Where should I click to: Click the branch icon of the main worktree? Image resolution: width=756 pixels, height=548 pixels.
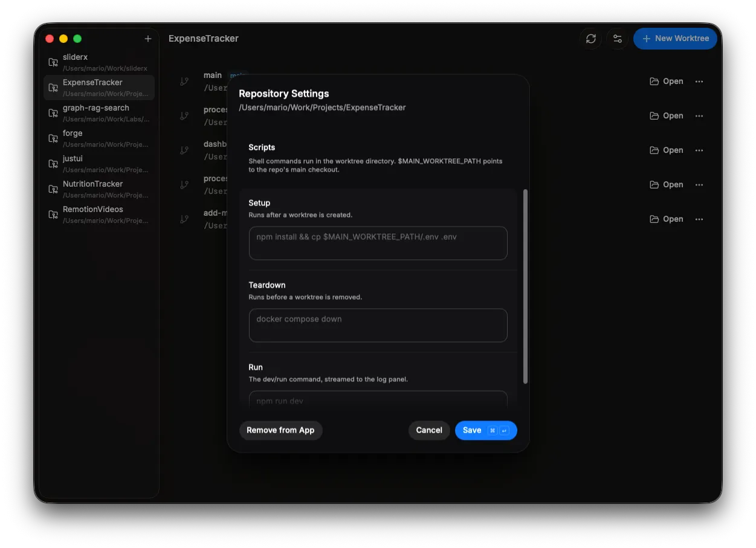(x=184, y=82)
